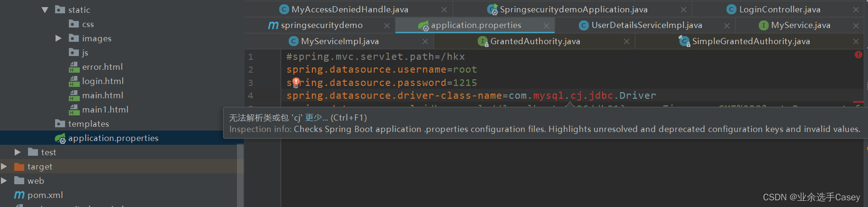Image resolution: width=868 pixels, height=207 pixels.
Task: Close the MyAccessDeniedHandle.java tab
Action: point(444,9)
